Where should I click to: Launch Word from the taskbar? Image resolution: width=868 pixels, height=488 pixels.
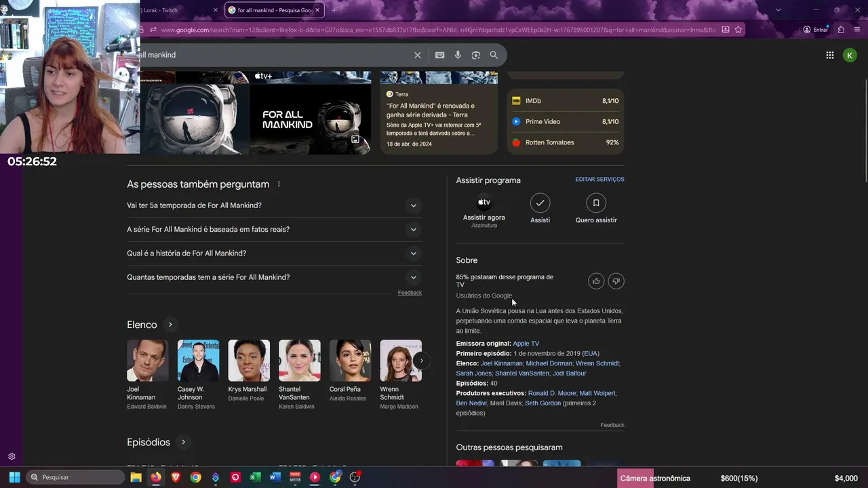[x=275, y=477]
